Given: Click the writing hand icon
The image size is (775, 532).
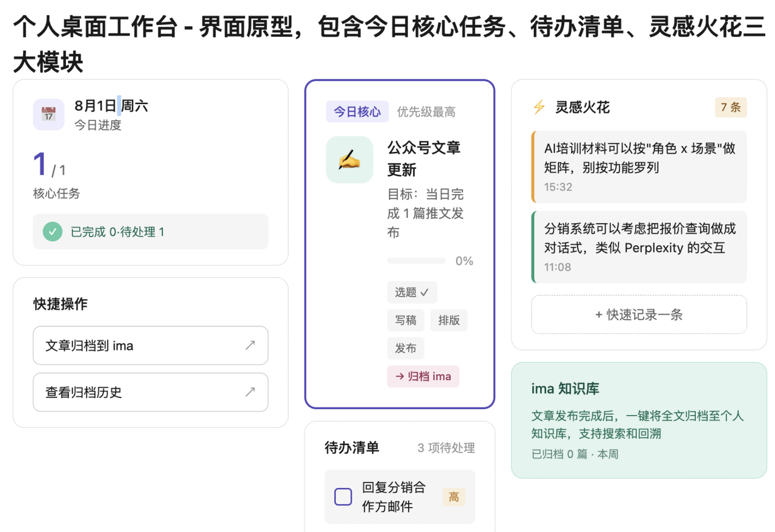Looking at the screenshot, I should point(349,160).
